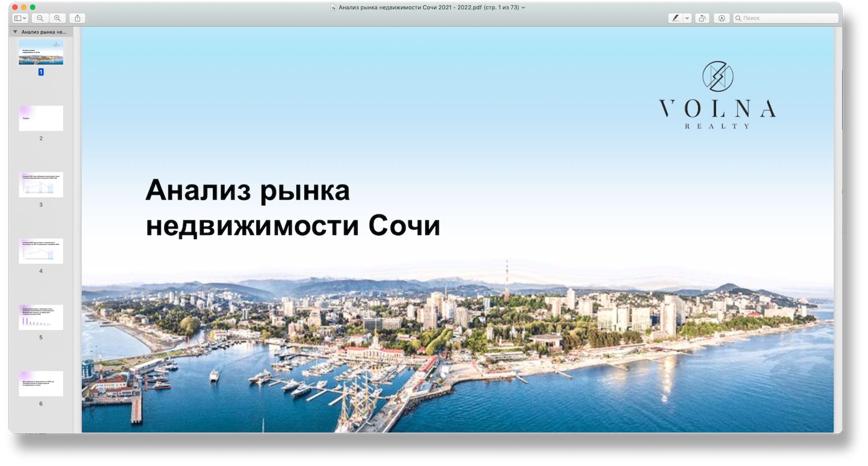The width and height of the screenshot is (868, 466).
Task: Zoom out using the magnifier minus icon
Action: (40, 18)
